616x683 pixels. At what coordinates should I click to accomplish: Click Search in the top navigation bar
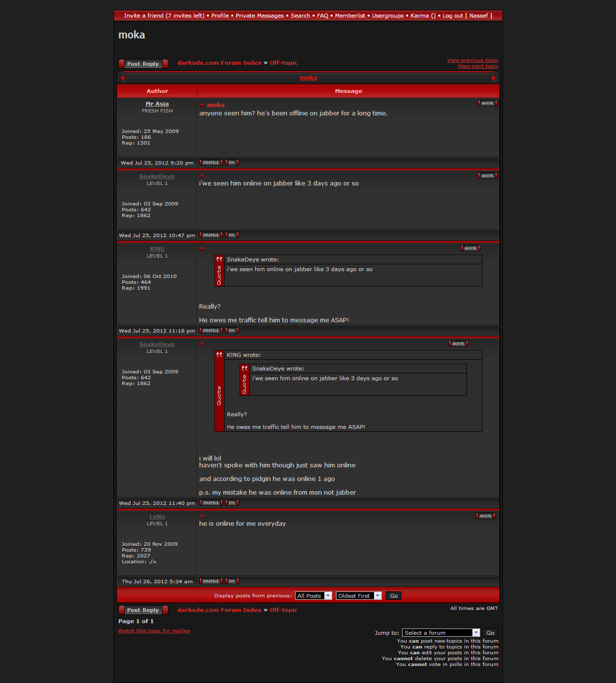300,16
